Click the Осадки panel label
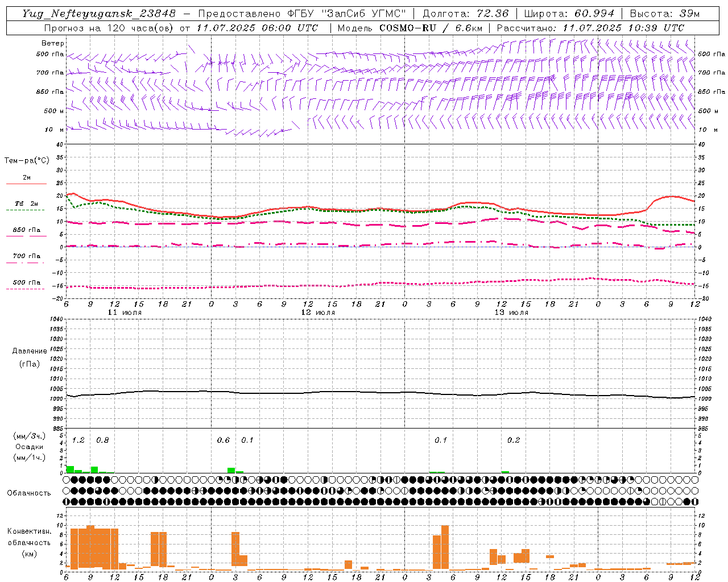The image size is (728, 582). coord(30,447)
